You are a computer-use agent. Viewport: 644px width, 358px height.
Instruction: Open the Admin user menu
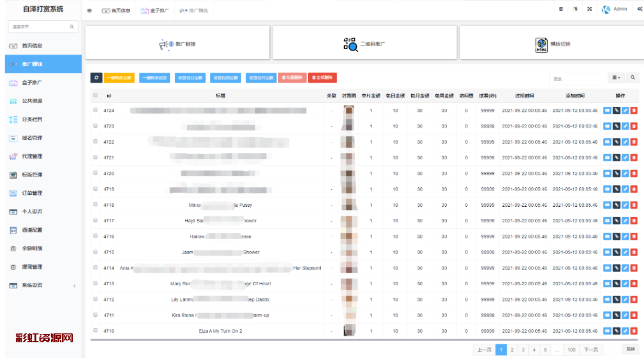tap(615, 9)
